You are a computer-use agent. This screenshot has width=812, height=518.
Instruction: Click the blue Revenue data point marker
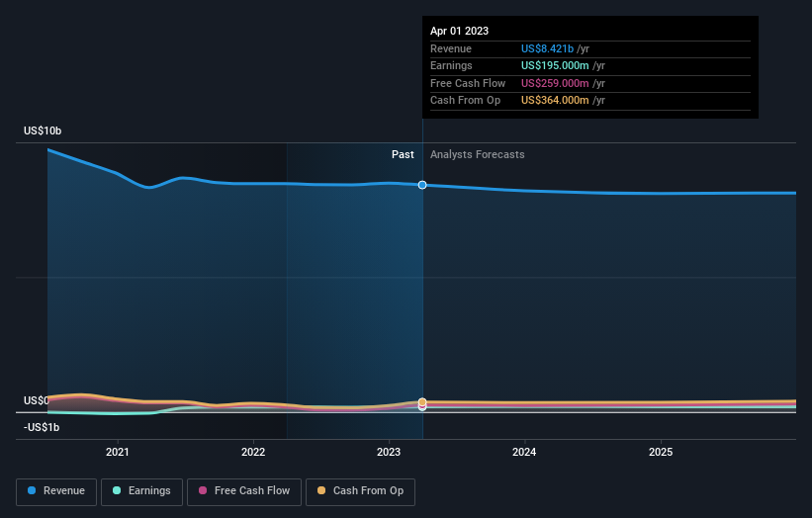coord(422,185)
